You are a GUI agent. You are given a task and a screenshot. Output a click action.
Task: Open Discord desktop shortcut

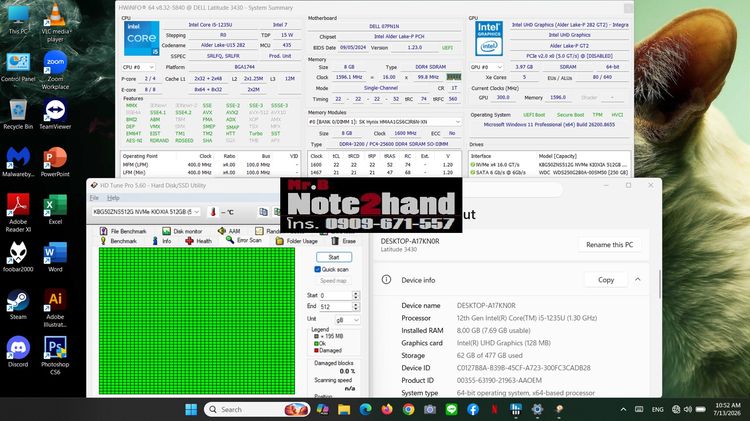pos(18,352)
